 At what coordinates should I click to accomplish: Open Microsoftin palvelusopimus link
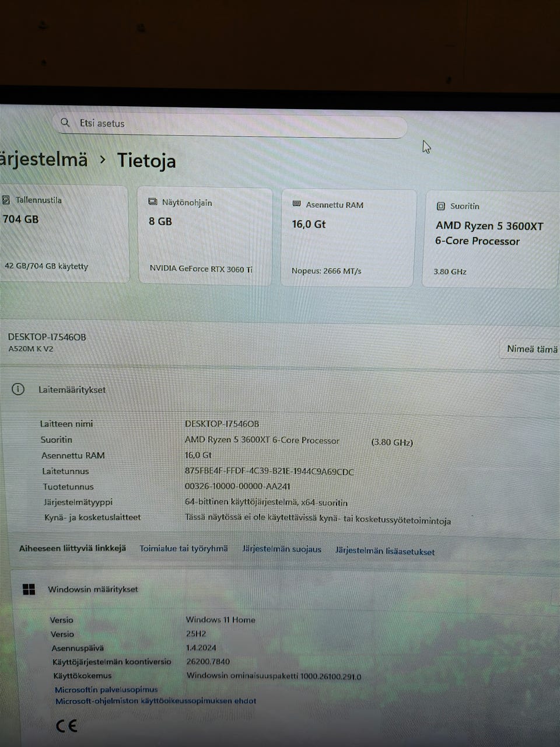click(106, 689)
